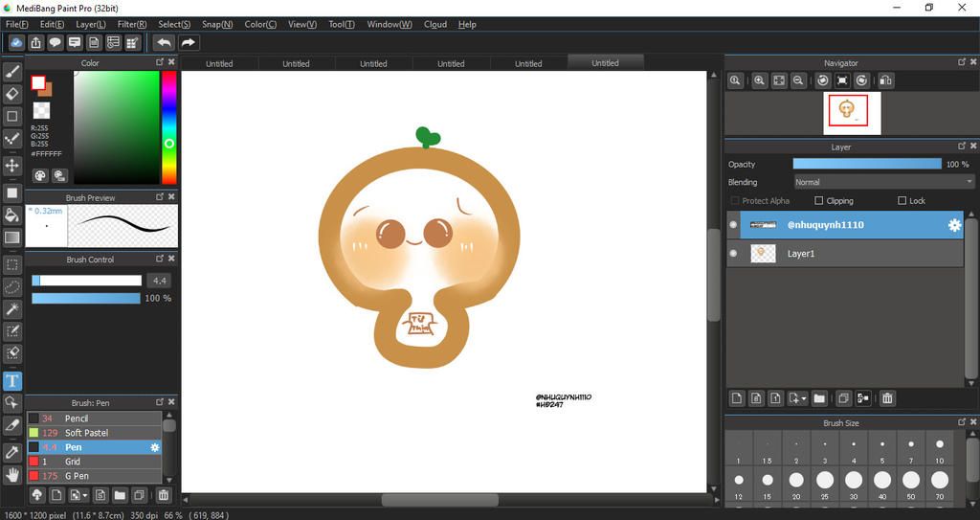Click the transparent color swatch
Image resolution: width=980 pixels, height=520 pixels.
[41, 111]
